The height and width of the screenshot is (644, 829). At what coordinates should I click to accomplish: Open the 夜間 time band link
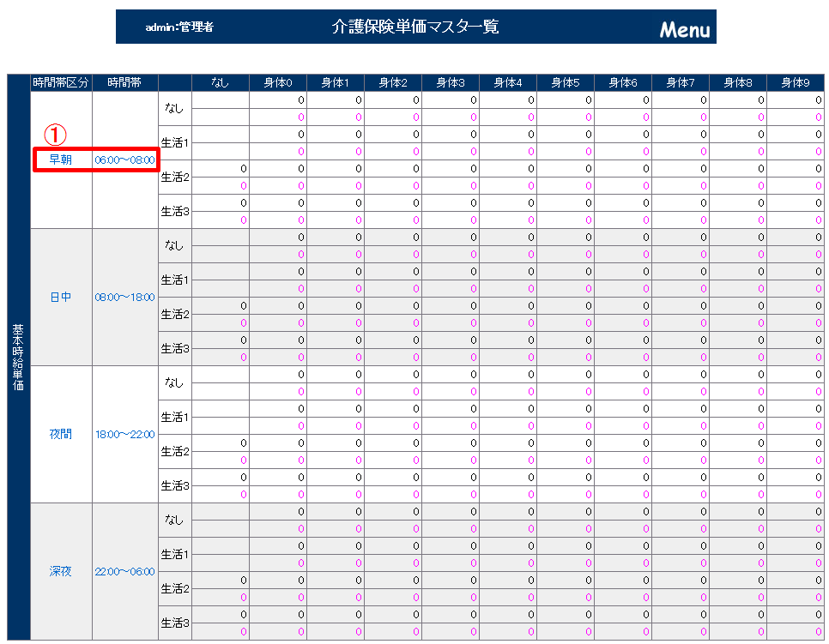[x=60, y=434]
